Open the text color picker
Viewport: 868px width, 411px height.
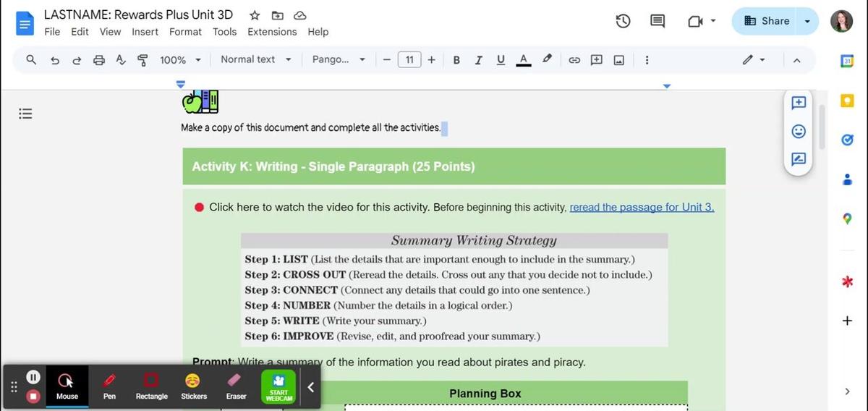523,60
